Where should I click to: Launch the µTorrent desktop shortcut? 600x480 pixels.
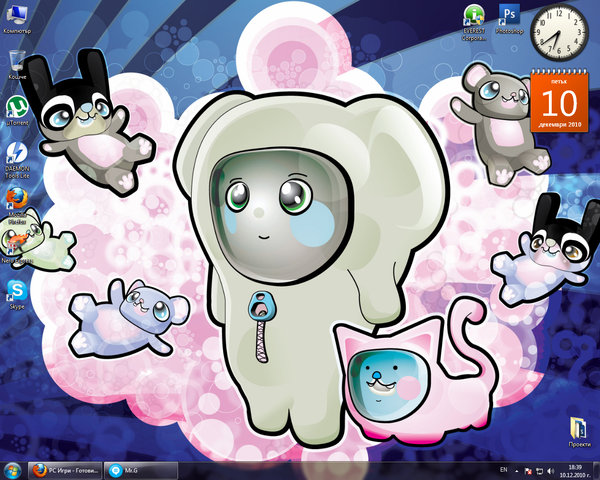tap(17, 111)
